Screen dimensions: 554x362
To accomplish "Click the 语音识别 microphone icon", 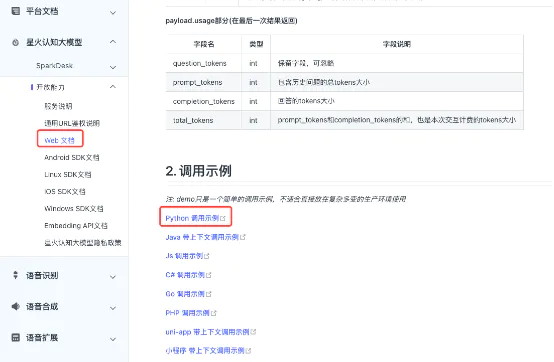I will pos(15,275).
